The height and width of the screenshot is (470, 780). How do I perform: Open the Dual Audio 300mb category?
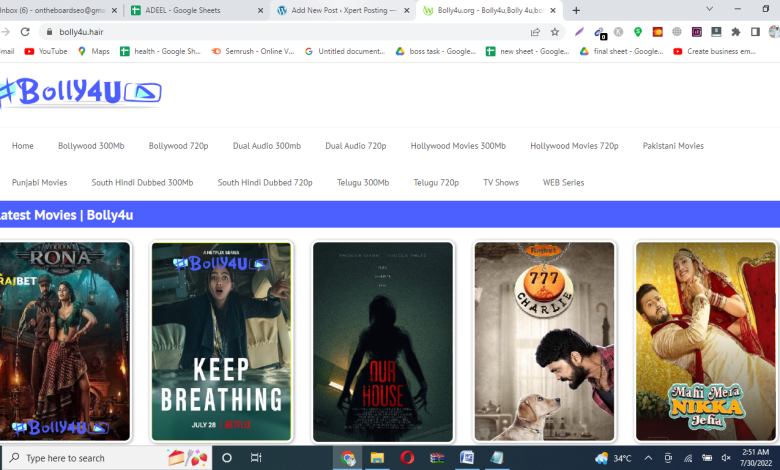[x=267, y=146]
